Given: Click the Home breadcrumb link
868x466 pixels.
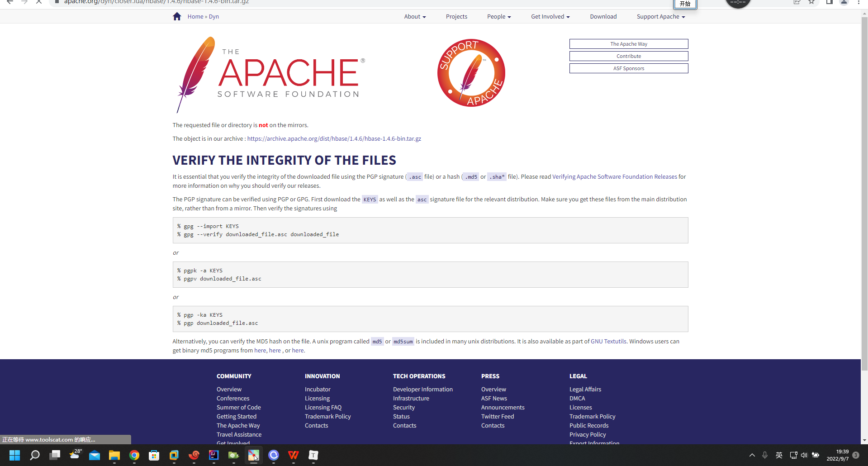Looking at the screenshot, I should [x=195, y=17].
